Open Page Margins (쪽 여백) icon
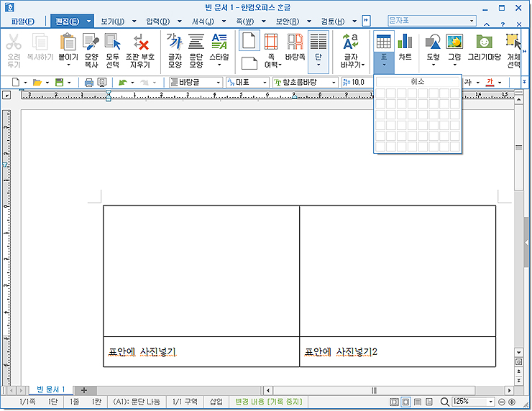The image size is (532, 411). pyautogui.click(x=271, y=42)
